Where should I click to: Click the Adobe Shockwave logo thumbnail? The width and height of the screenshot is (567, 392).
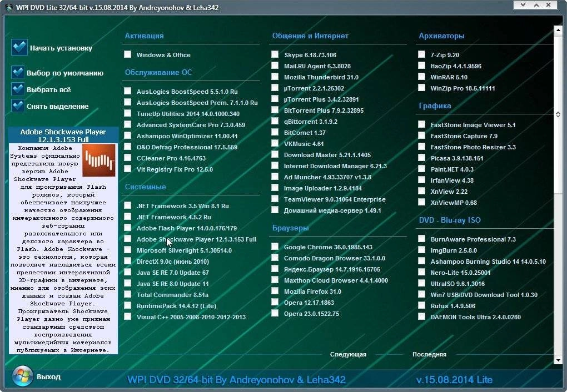point(99,160)
